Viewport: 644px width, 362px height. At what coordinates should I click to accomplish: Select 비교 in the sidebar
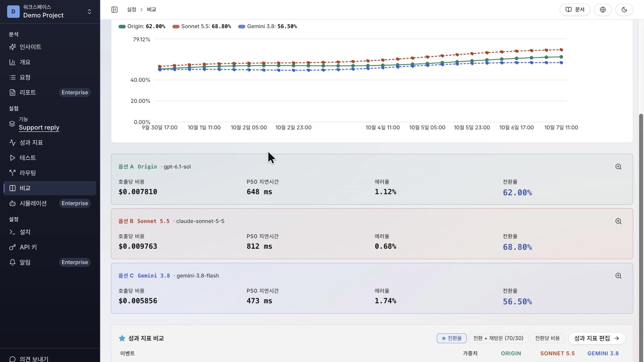(50, 188)
